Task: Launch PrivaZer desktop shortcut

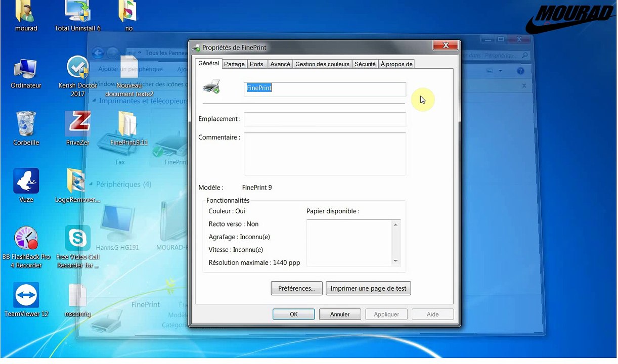Action: [77, 129]
